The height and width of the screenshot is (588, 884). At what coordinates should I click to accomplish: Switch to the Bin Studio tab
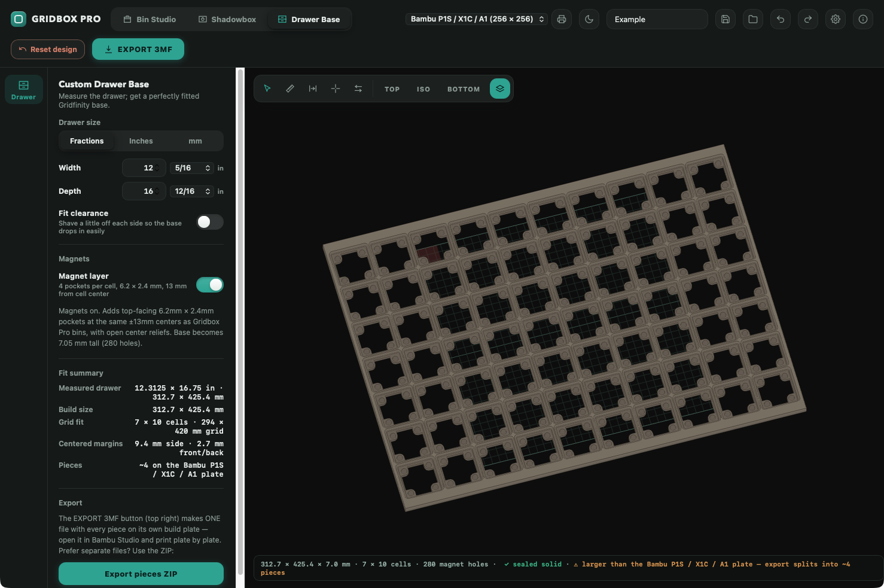pos(150,19)
